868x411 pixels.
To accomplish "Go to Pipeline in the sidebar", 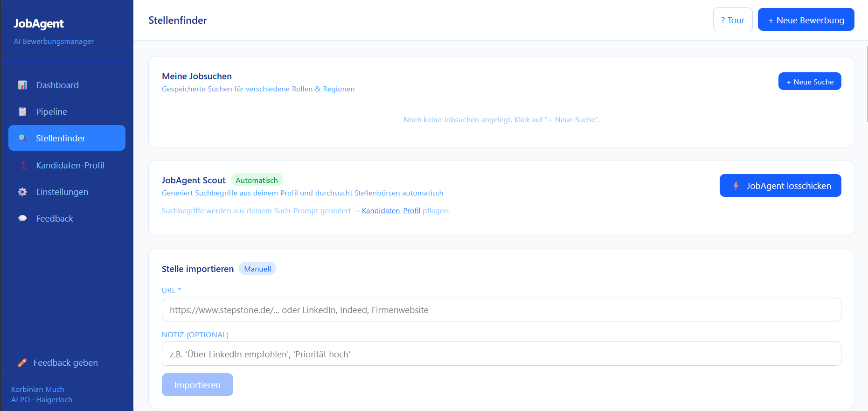I will point(67,111).
